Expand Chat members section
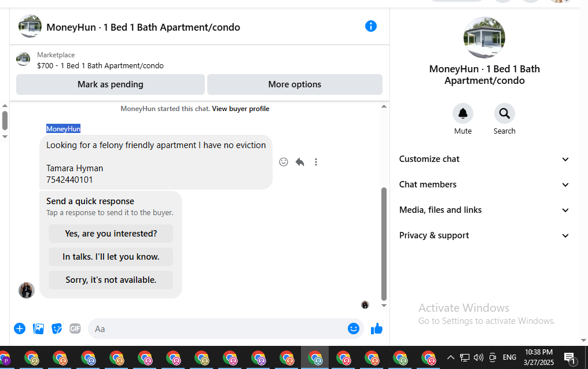Screen dimensions: 588x369 click(484, 184)
